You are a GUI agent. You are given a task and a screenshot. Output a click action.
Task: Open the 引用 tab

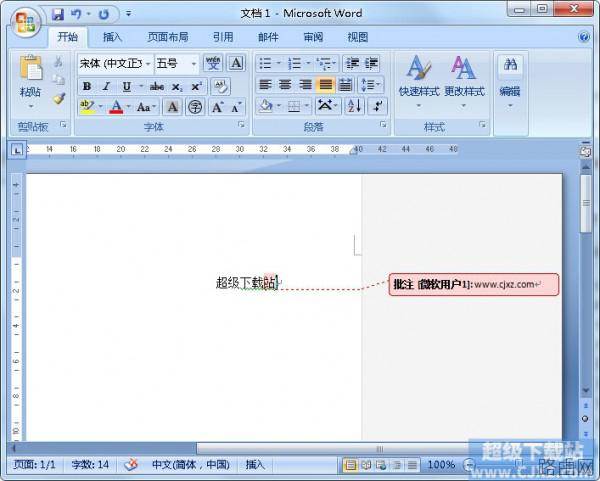(223, 37)
